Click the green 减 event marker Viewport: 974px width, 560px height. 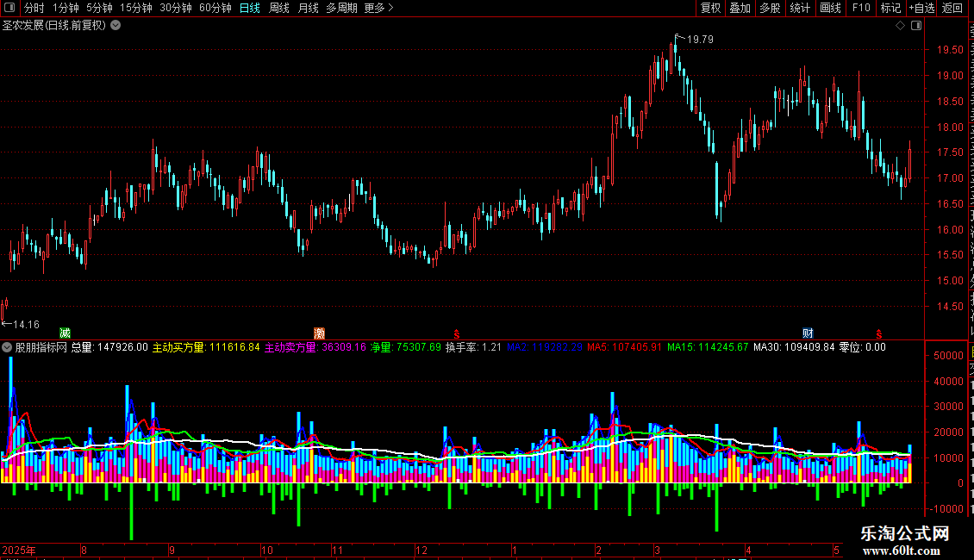pyautogui.click(x=65, y=333)
